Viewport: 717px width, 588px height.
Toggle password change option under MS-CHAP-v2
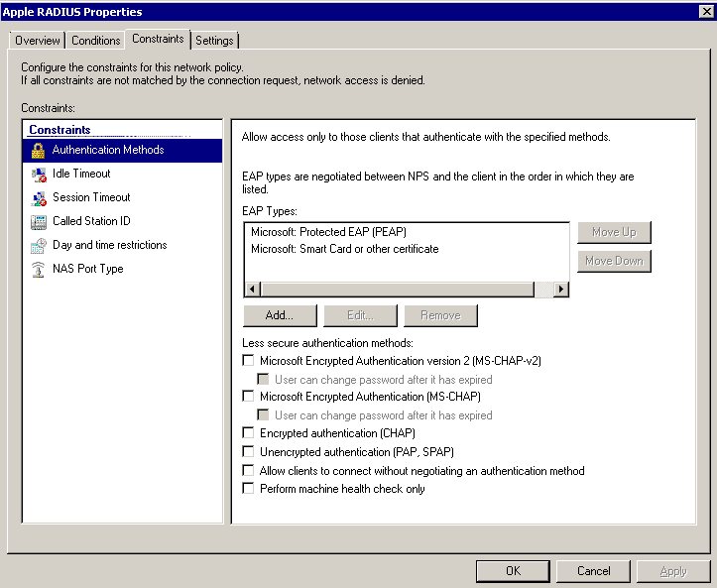(x=263, y=379)
